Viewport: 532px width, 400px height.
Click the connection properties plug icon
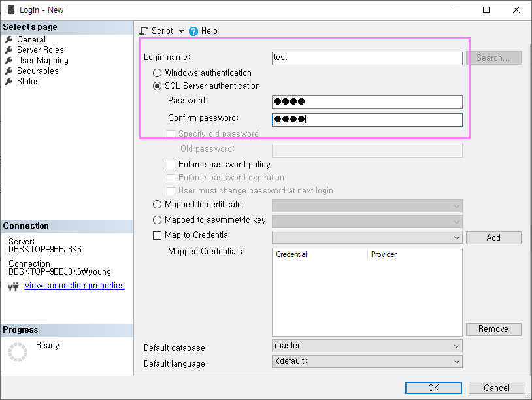(x=13, y=287)
